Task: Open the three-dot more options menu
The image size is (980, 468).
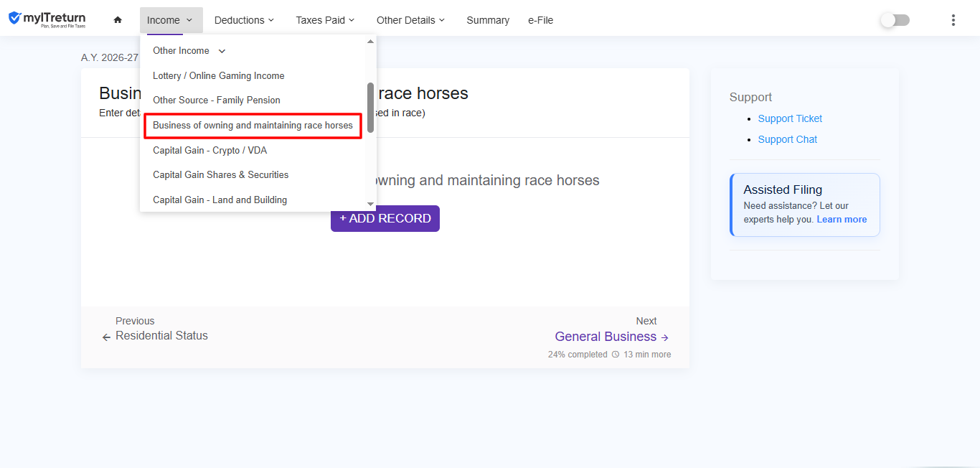Action: point(953,20)
